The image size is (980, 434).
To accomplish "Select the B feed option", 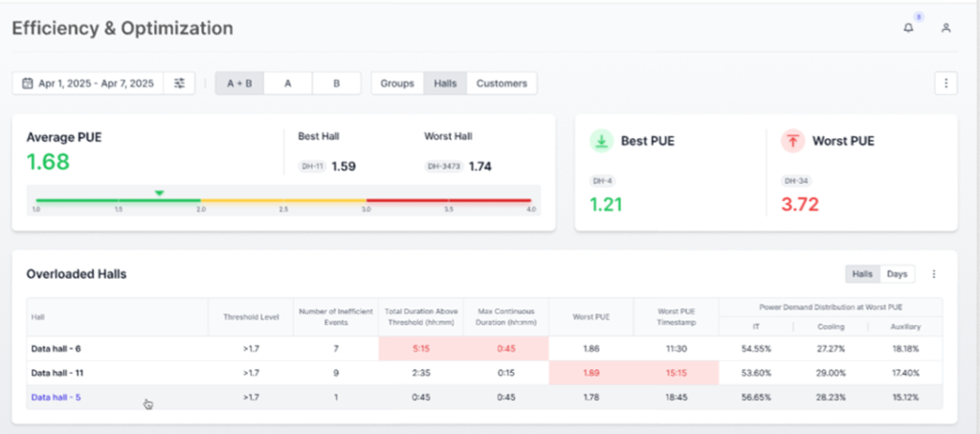I will click(x=336, y=83).
